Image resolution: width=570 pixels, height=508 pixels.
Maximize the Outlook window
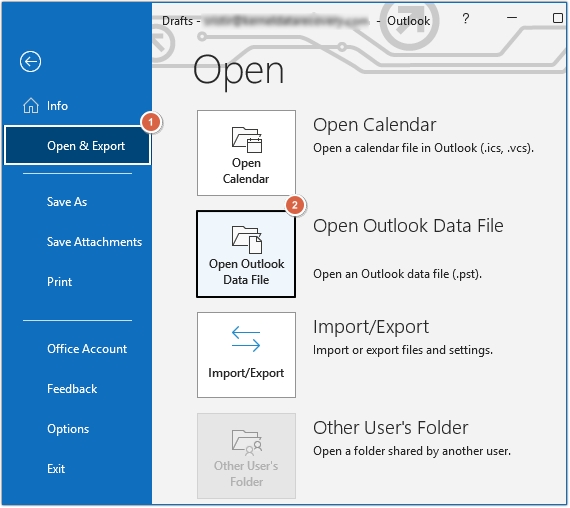point(558,18)
